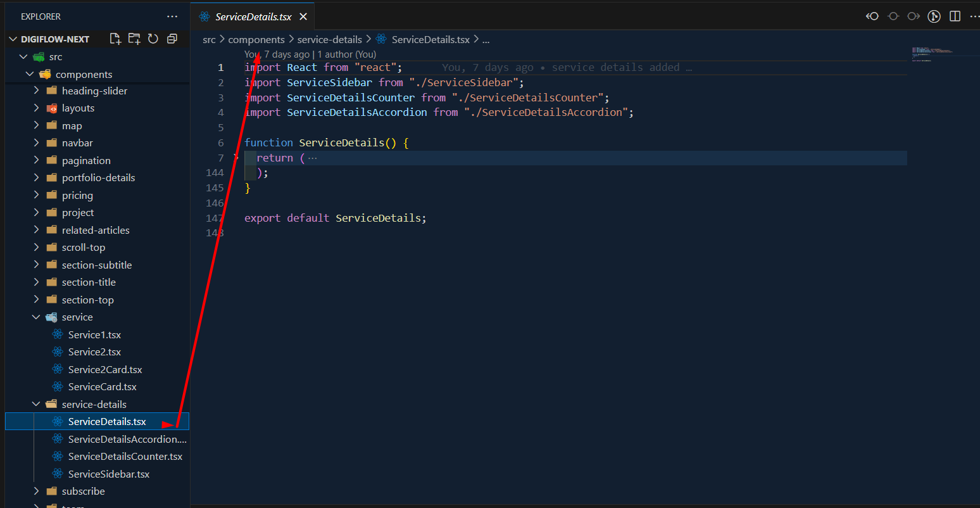Collapse the DIGIFLOW-NEXT project section

pos(13,39)
